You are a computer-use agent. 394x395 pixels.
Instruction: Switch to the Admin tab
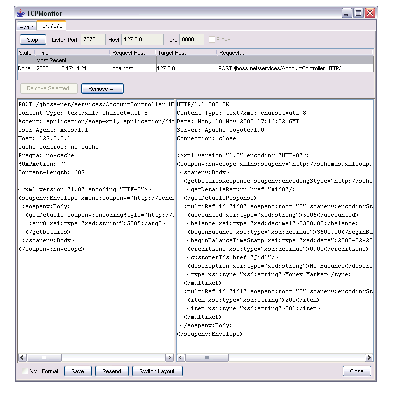(x=26, y=26)
